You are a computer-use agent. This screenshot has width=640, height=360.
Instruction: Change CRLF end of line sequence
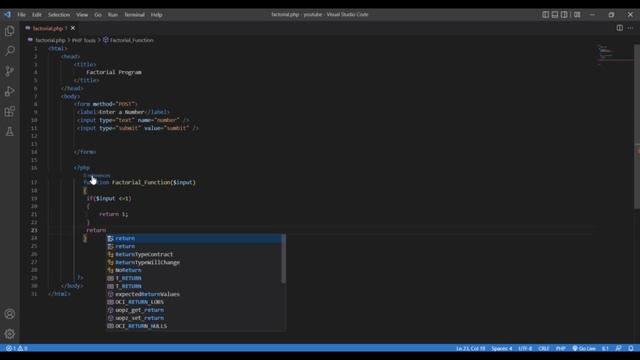544,348
